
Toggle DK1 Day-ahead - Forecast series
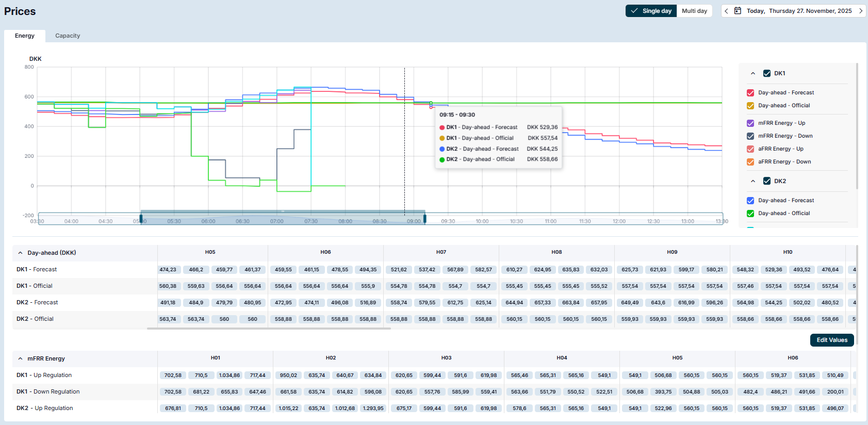750,93
